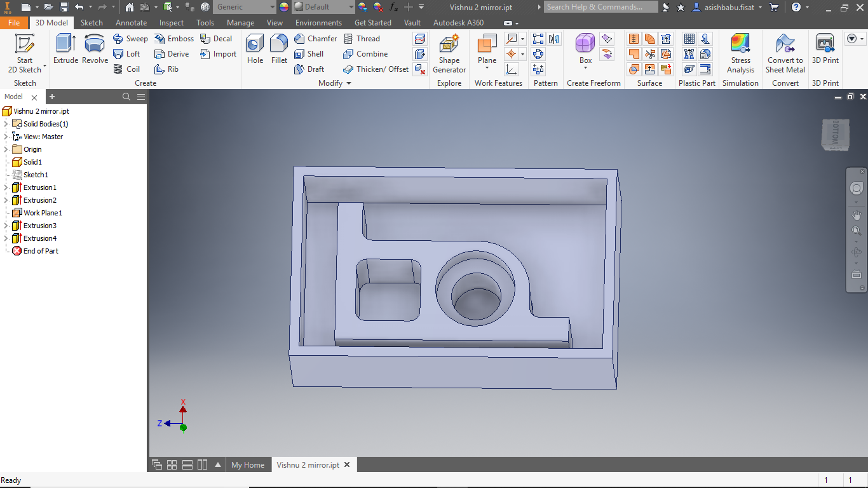Expand the Extrusion4 feature node
Screen dimensions: 868x488
tap(6, 238)
